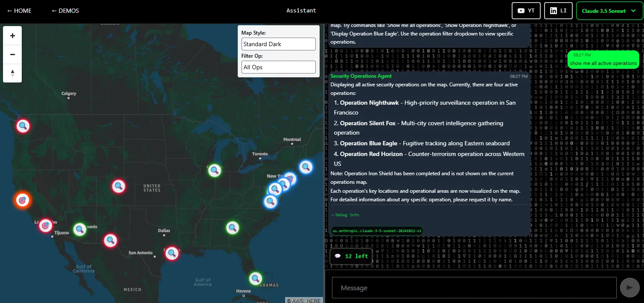
Task: Open the northernmost blue marker on the East Coast
Action: click(306, 167)
